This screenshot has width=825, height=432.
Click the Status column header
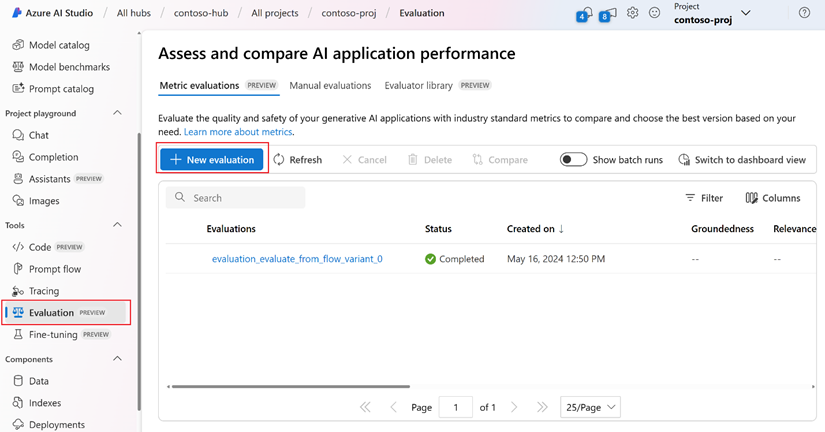pos(438,229)
